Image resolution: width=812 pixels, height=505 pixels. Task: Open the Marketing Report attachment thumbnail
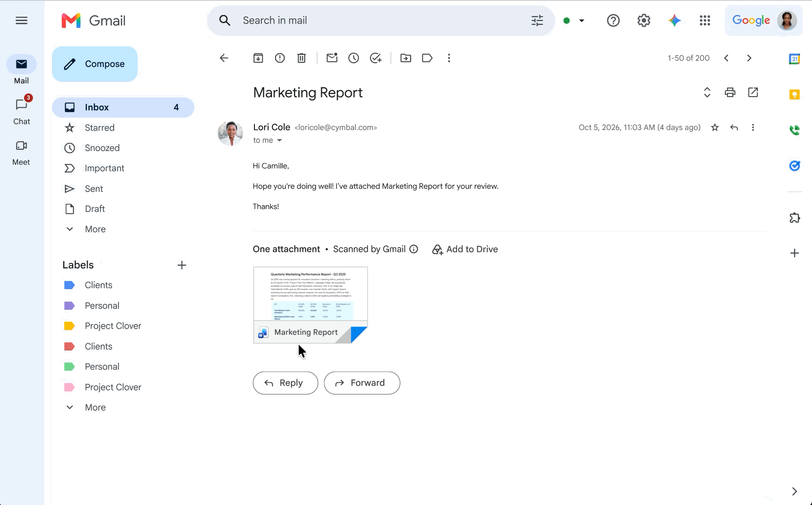[x=310, y=305]
